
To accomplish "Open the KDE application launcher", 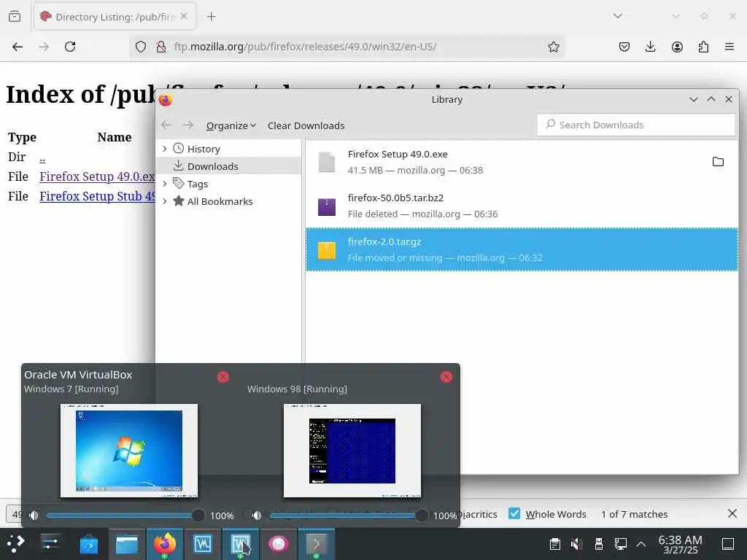I will click(x=16, y=544).
